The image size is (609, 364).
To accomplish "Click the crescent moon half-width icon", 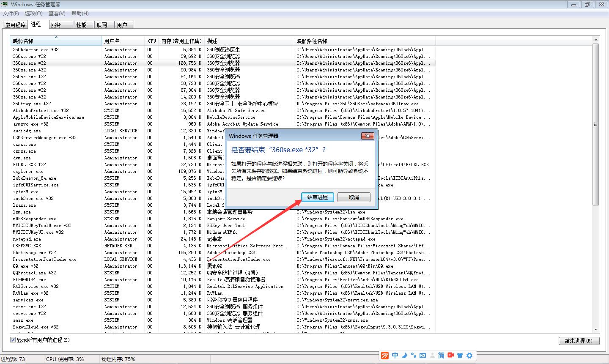I will pos(404,356).
